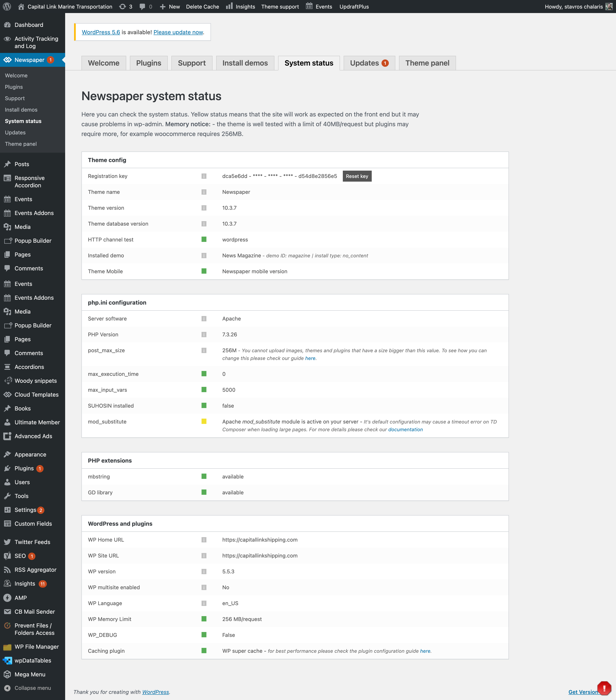Switch to the Welcome tab
616x700 pixels.
point(104,63)
